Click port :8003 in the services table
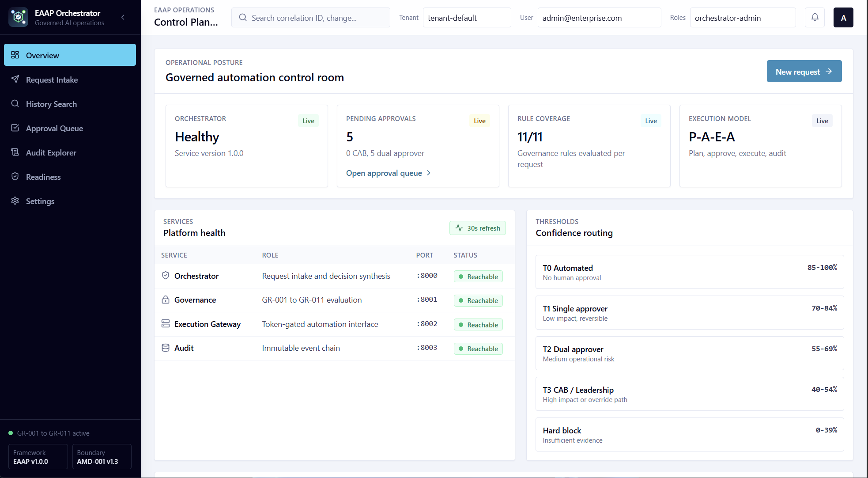The image size is (868, 478). [427, 348]
